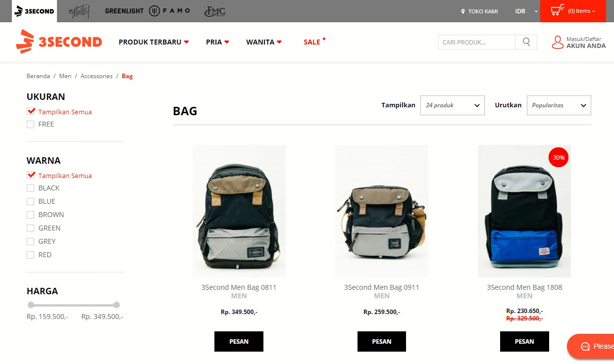Screen dimensions: 614x364
Task: Expand the Wanita menu
Action: coord(264,42)
